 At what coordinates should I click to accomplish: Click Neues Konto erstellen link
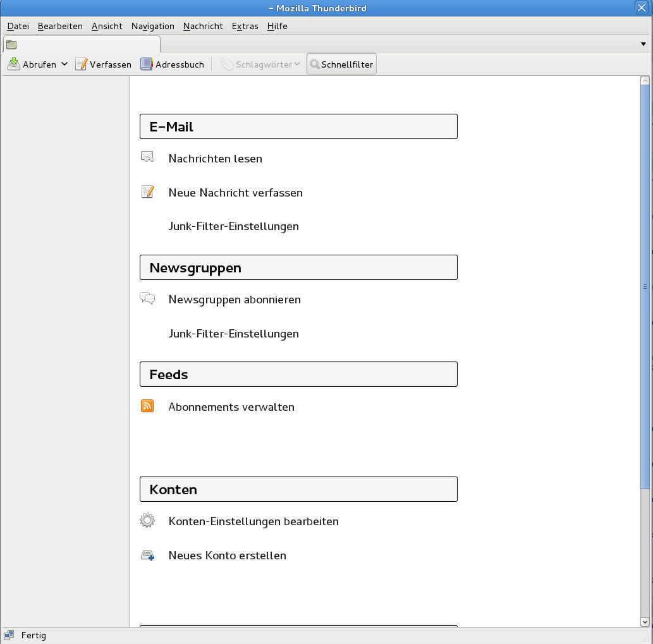coord(227,556)
